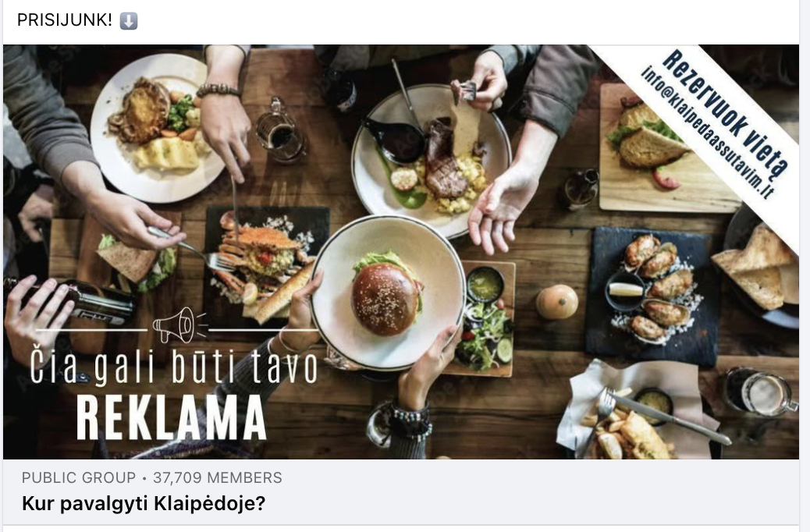810x532 pixels.
Task: Click the PRISIJUNK! post text
Action: [x=65, y=20]
